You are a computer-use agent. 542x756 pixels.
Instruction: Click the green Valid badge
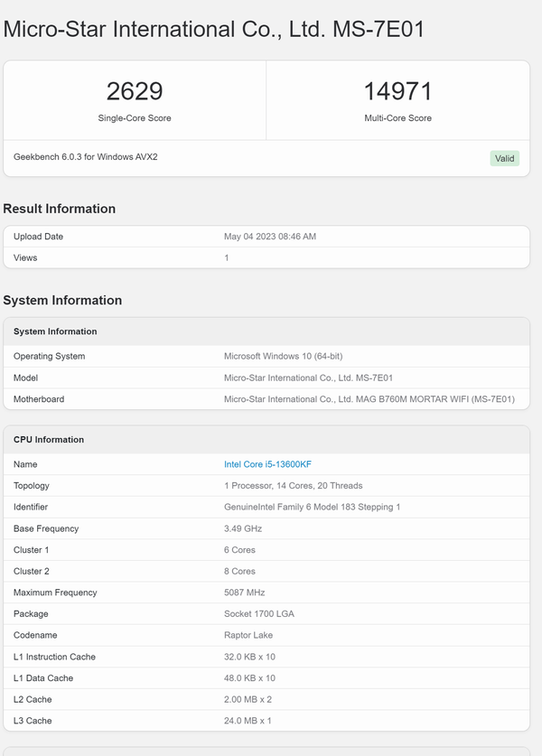[x=504, y=158]
